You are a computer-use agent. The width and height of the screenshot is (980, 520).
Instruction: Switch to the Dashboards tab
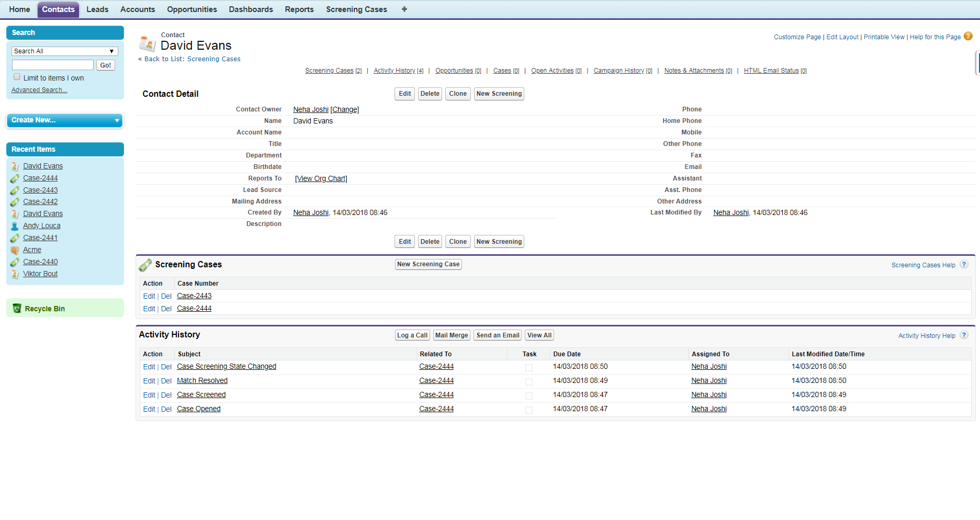[x=251, y=9]
